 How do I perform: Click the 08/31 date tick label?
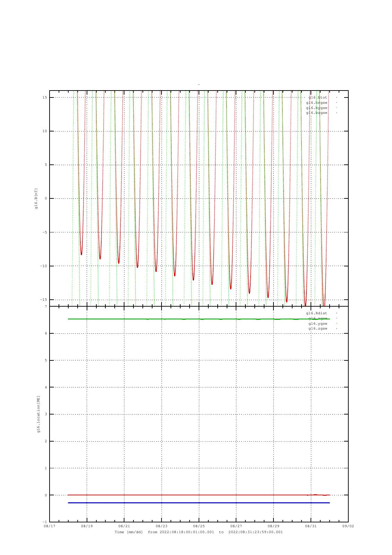(311, 526)
